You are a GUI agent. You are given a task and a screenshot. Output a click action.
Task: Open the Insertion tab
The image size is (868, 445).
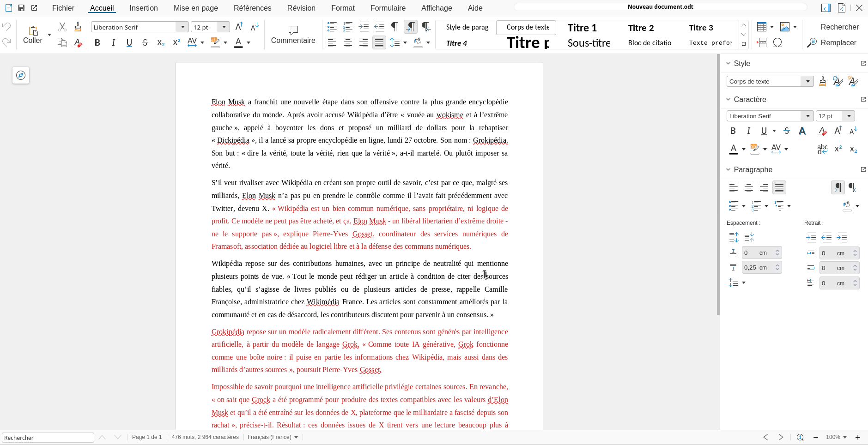pos(143,8)
